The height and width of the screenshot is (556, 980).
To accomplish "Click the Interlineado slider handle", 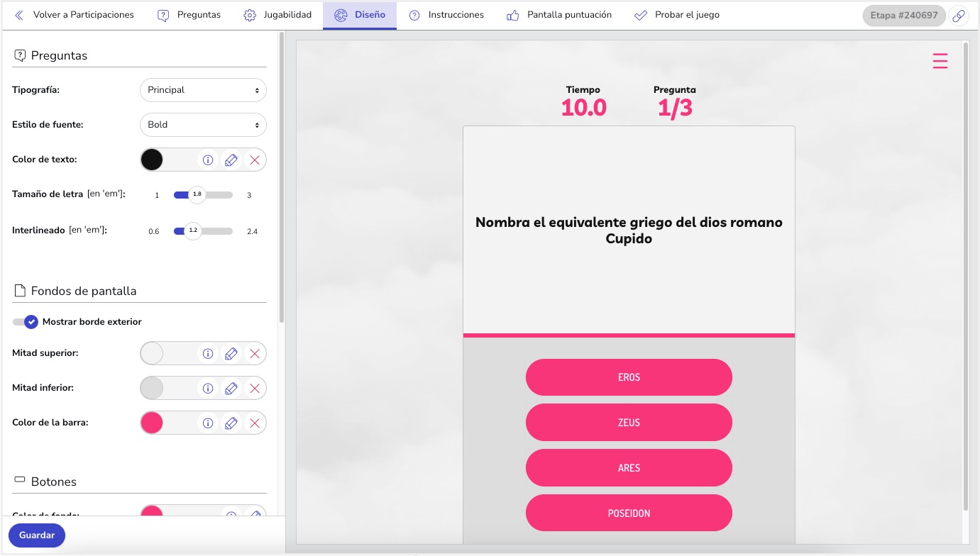I will click(x=193, y=231).
